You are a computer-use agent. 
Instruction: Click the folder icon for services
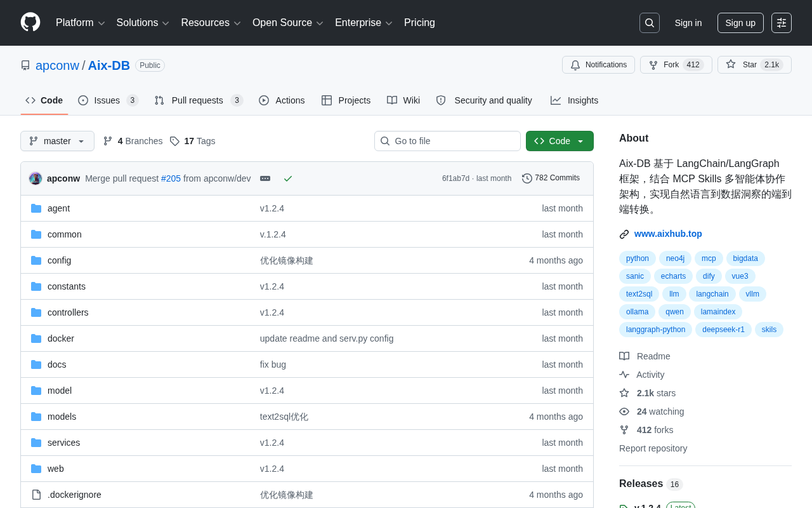pos(36,443)
